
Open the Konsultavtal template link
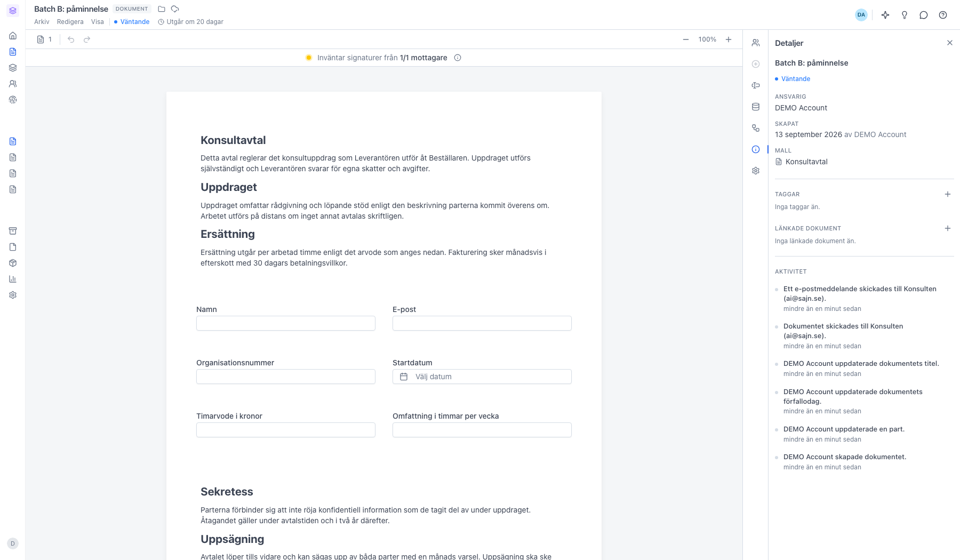802,162
